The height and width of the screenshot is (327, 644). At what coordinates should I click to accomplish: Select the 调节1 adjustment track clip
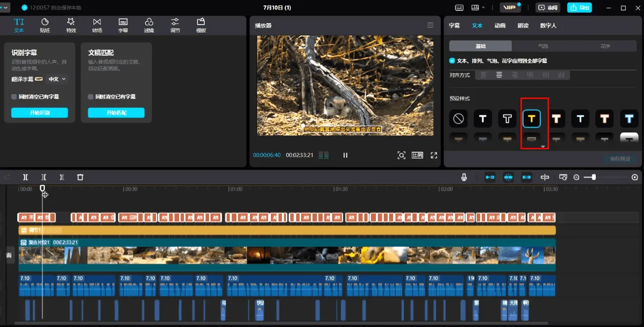(287, 230)
